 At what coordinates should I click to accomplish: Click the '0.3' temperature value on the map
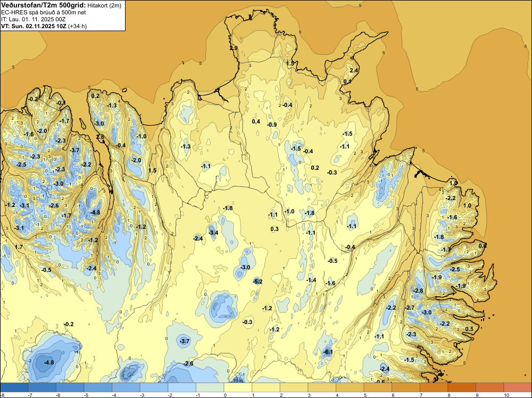(275, 229)
